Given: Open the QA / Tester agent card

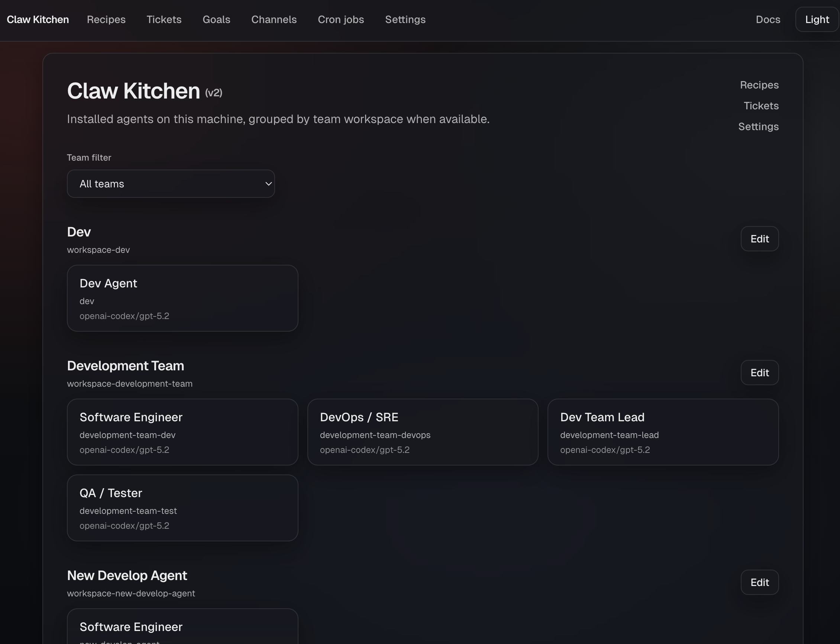Looking at the screenshot, I should (182, 508).
